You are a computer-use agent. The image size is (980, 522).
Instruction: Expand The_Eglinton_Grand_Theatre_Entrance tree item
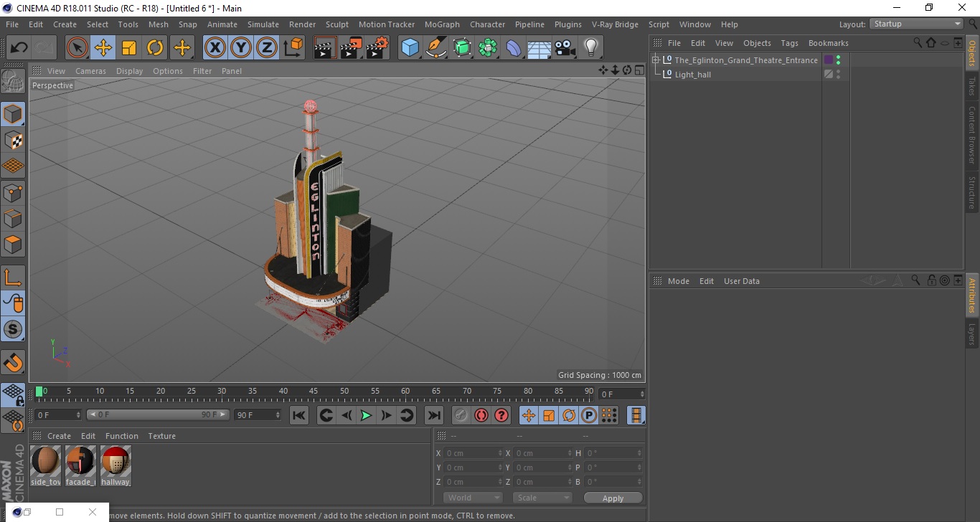[655, 60]
